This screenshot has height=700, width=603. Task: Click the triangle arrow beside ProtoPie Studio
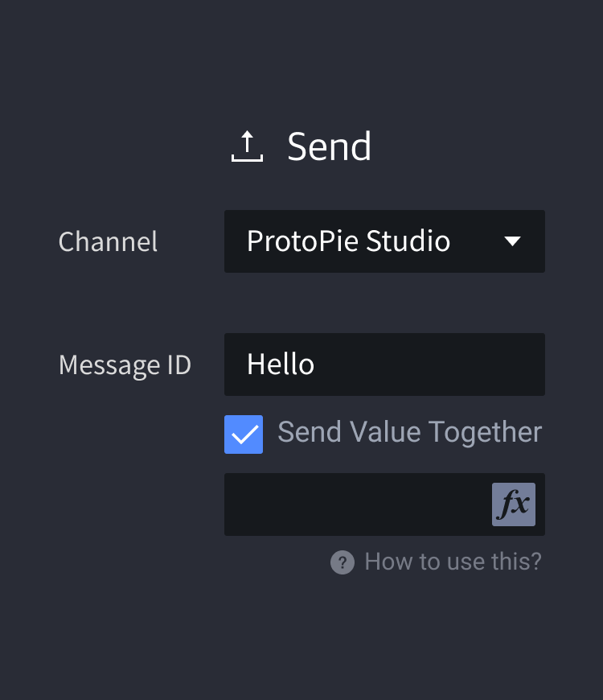pos(512,241)
